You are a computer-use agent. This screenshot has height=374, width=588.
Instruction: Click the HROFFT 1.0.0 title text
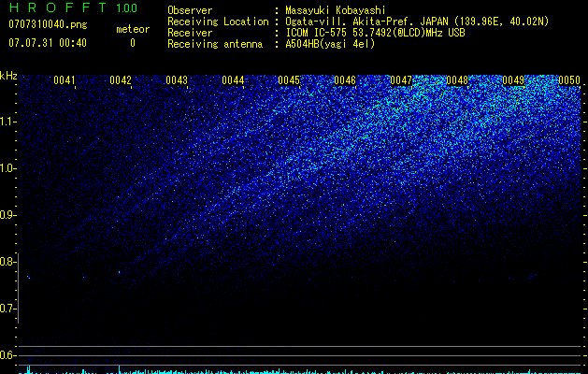73,7
